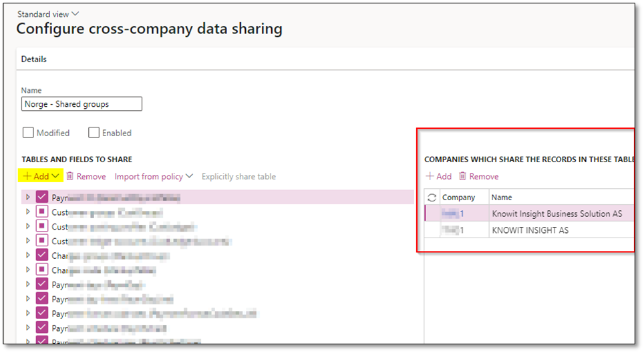
Task: Click the Explicitly share table button
Action: tap(238, 176)
